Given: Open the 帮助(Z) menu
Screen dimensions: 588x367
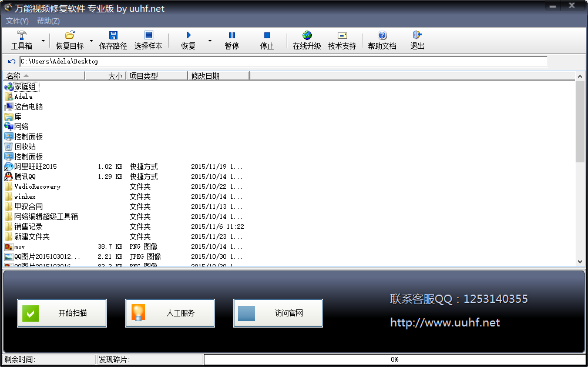Looking at the screenshot, I should (x=48, y=21).
